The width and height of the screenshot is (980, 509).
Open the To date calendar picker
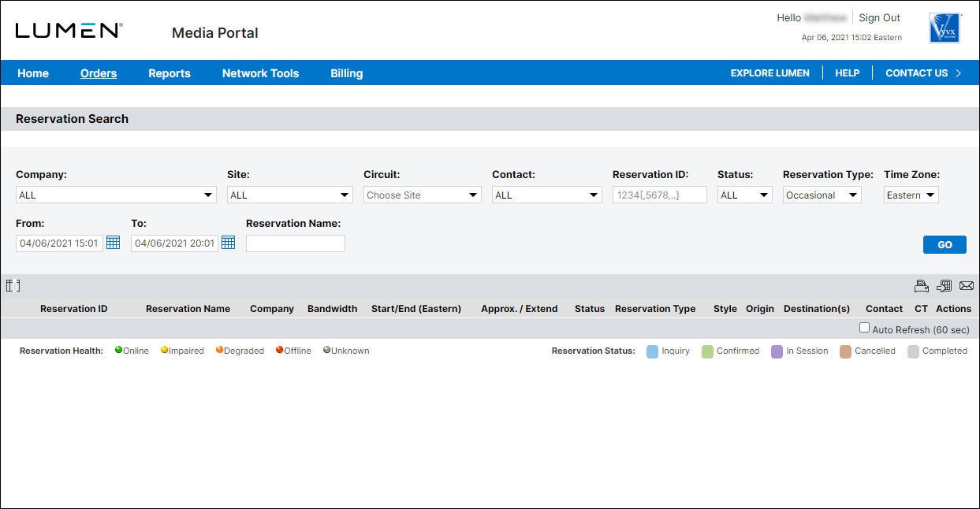click(228, 243)
